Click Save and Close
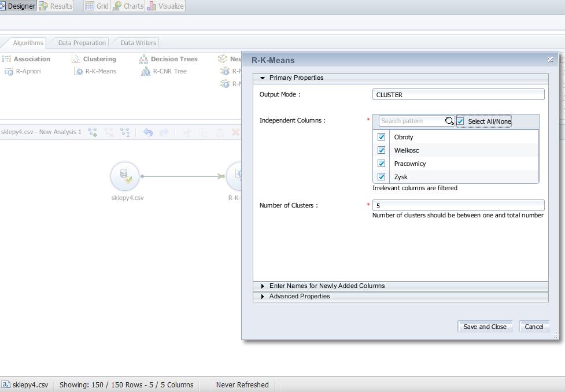The height and width of the screenshot is (392, 565). coord(485,327)
